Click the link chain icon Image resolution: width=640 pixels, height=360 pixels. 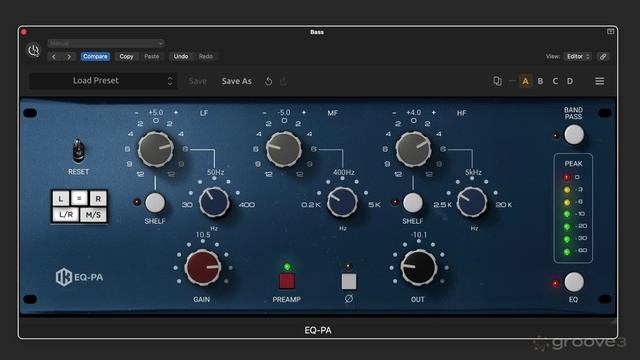[603, 57]
